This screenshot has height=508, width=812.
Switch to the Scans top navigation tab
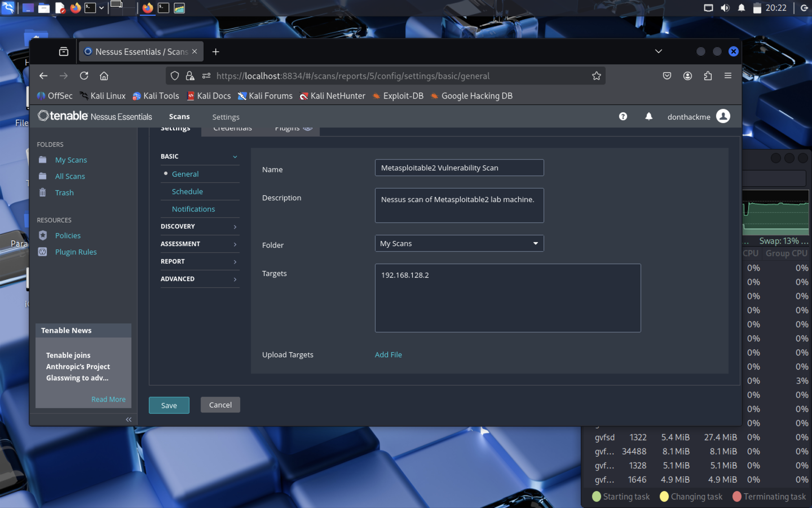coord(180,117)
